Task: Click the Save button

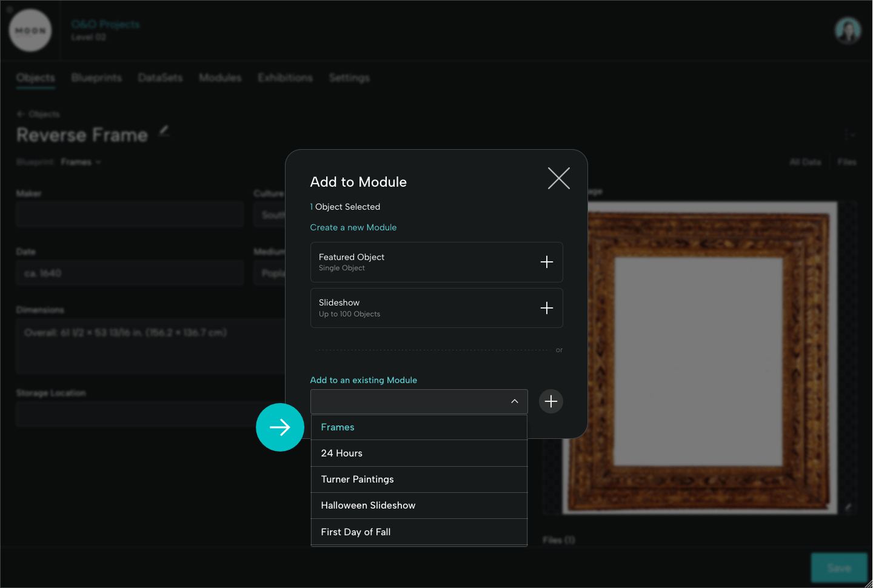Action: (x=839, y=567)
